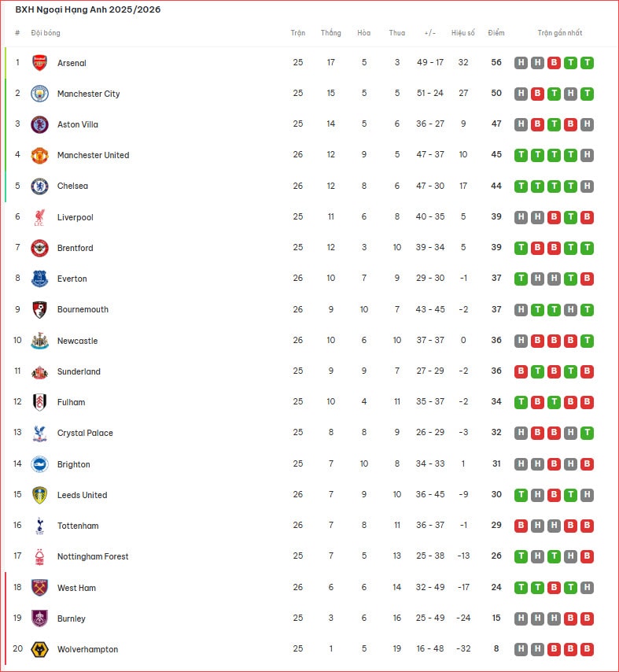Image resolution: width=619 pixels, height=672 pixels.
Task: Sort by the Thắng column header
Action: [331, 33]
